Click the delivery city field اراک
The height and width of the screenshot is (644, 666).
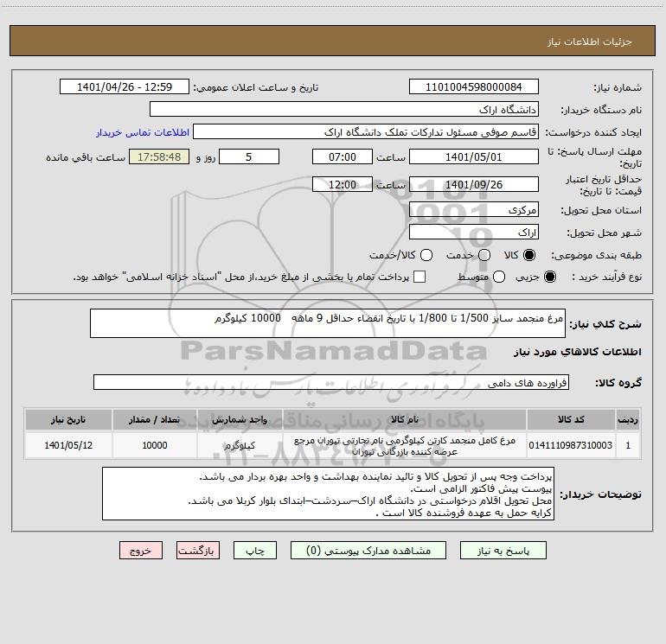point(474,233)
